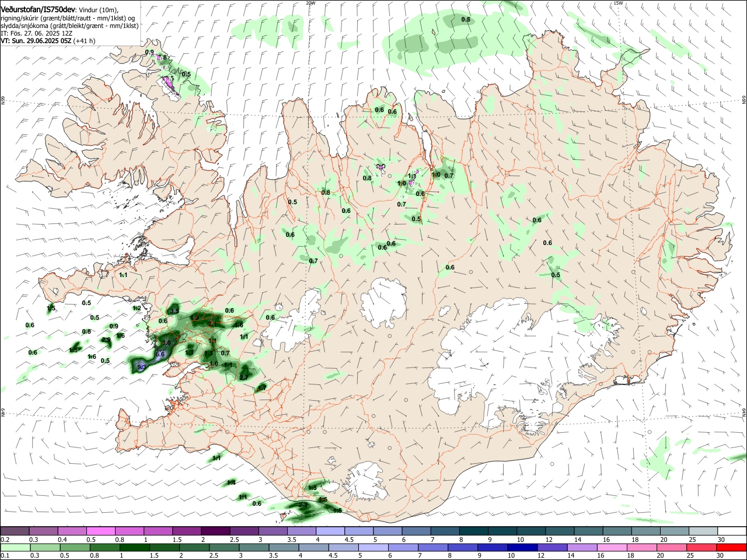747x560 pixels.
Task: Pick the lavender 14 swatch in the rain scale
Action: [582, 547]
